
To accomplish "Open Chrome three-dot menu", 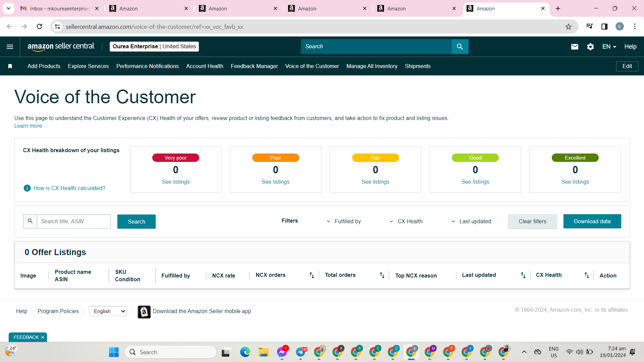I will pos(635,26).
